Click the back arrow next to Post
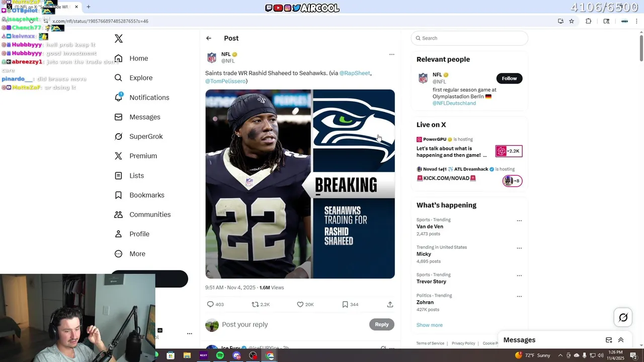The image size is (644, 362). pyautogui.click(x=208, y=38)
